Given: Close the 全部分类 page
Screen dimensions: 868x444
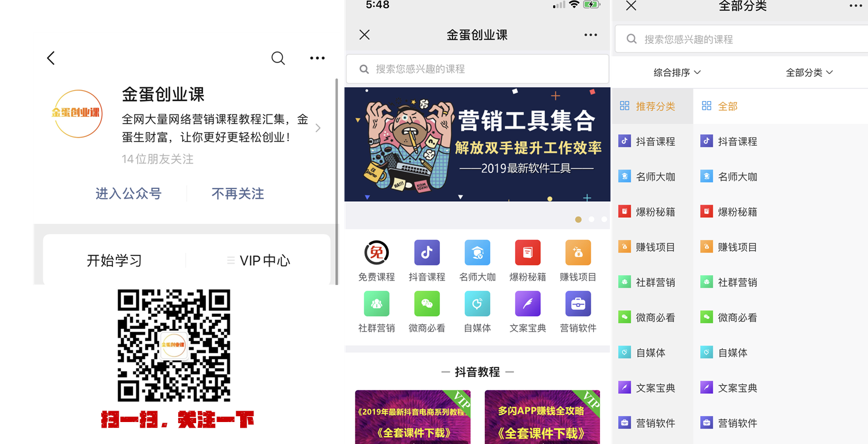Looking at the screenshot, I should 631,6.
